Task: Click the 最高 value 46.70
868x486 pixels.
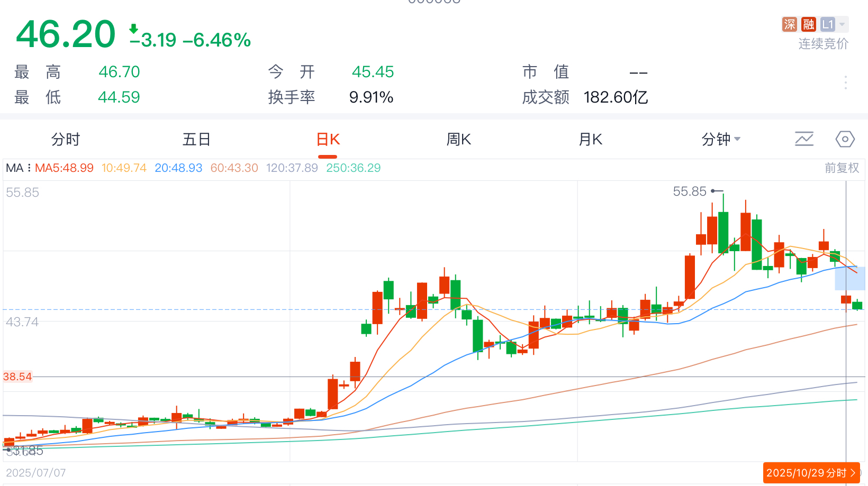Action: pos(119,72)
